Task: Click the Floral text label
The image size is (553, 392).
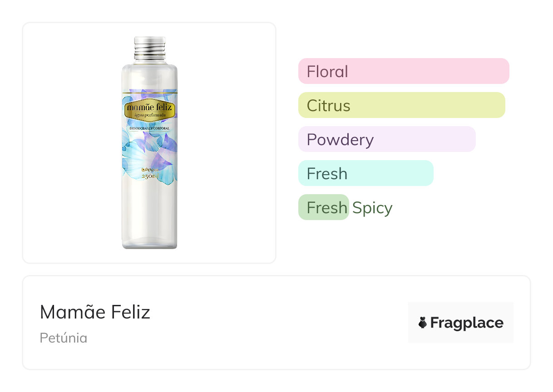Action: 327,72
